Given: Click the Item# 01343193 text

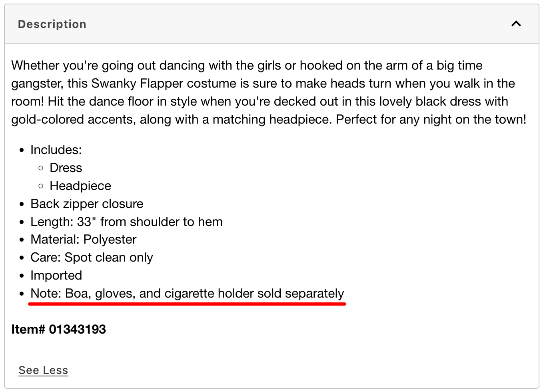Looking at the screenshot, I should tap(58, 329).
